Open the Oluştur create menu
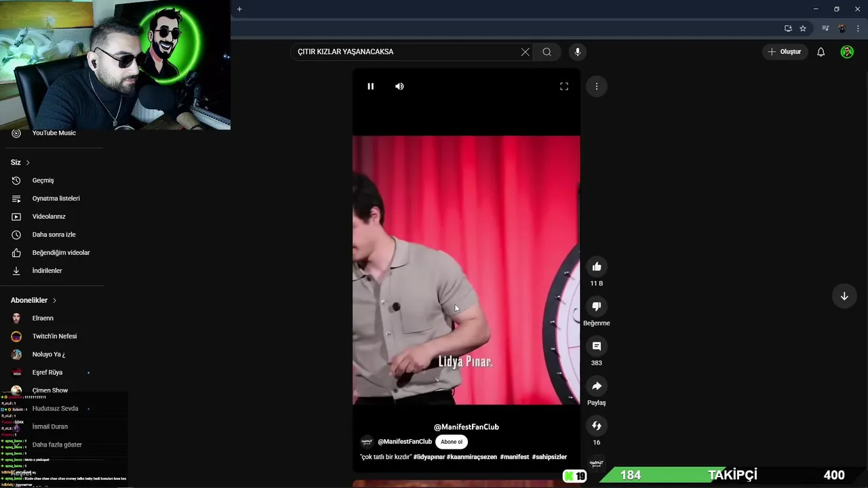This screenshot has width=868, height=488. pyautogui.click(x=785, y=52)
